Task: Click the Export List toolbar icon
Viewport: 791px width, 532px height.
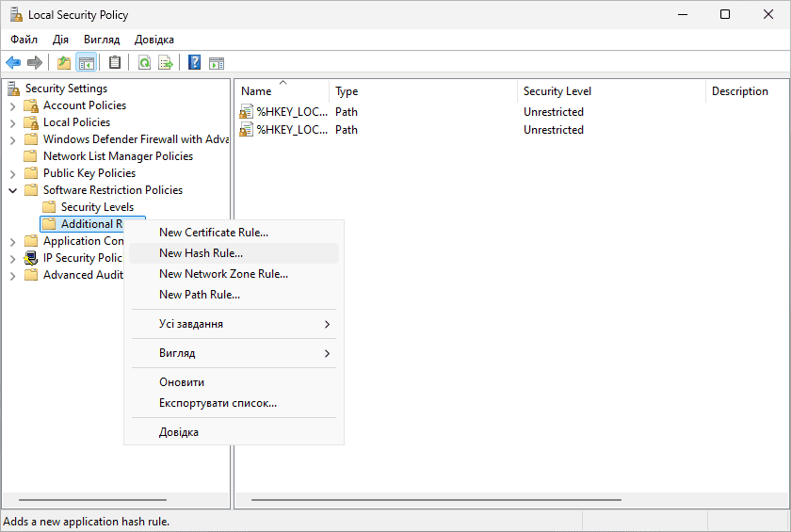Action: point(166,63)
